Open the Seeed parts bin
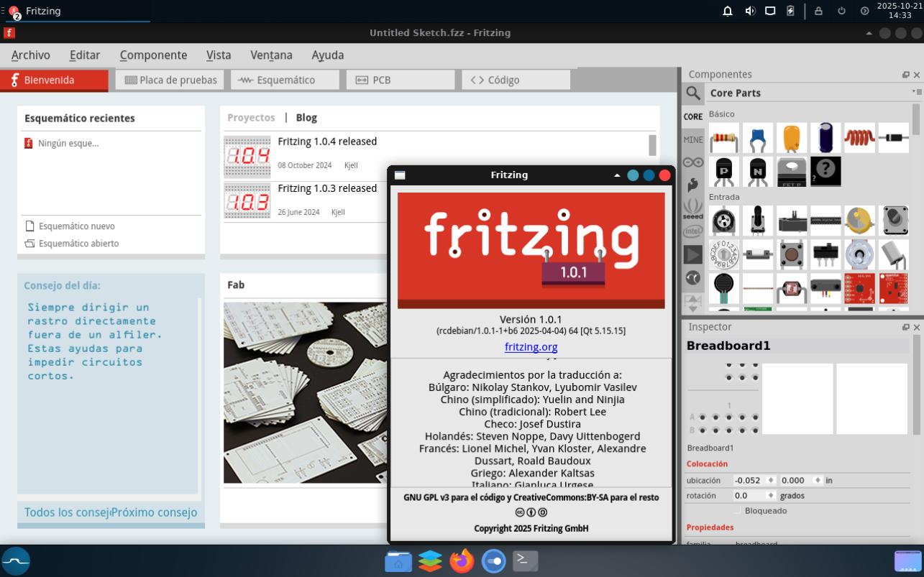Screen dimensions: 924x577 tap(693, 209)
